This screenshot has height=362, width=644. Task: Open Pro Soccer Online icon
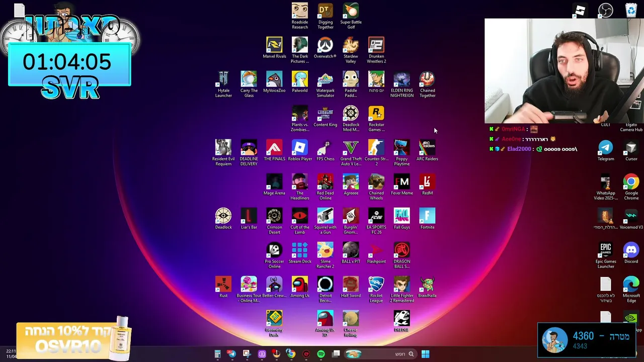274,255
